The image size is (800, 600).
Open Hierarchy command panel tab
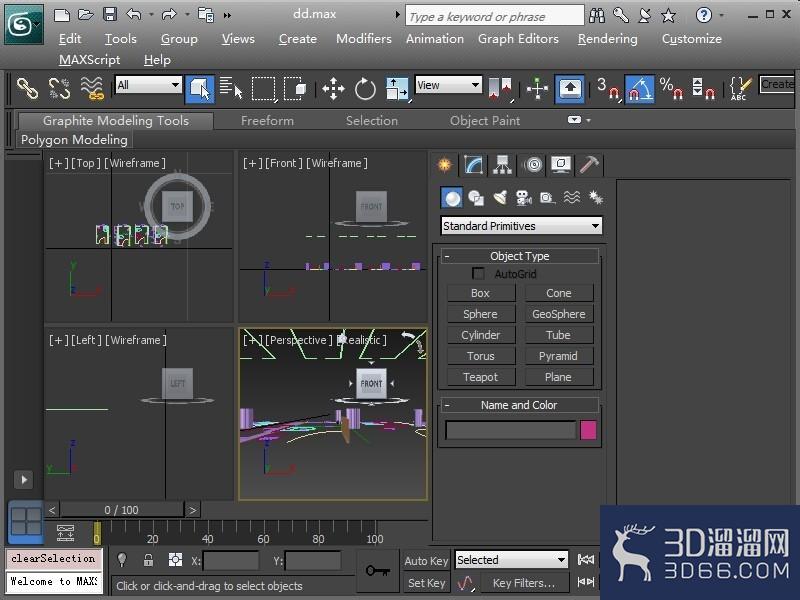tap(503, 165)
